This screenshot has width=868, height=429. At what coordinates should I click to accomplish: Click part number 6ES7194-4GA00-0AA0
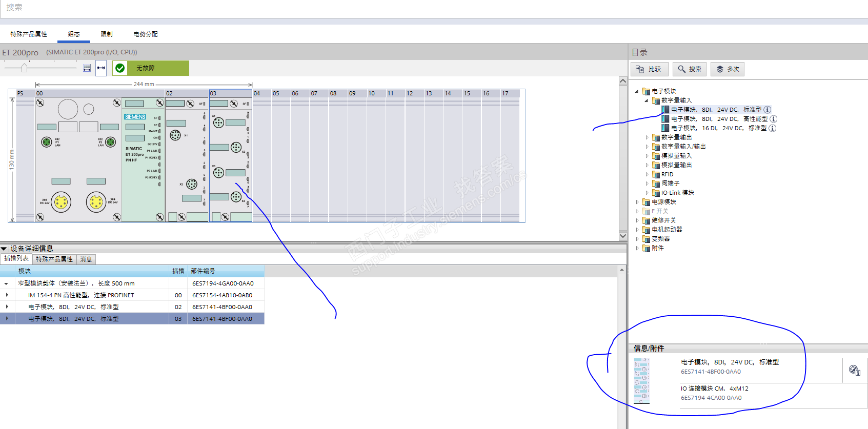click(x=223, y=283)
